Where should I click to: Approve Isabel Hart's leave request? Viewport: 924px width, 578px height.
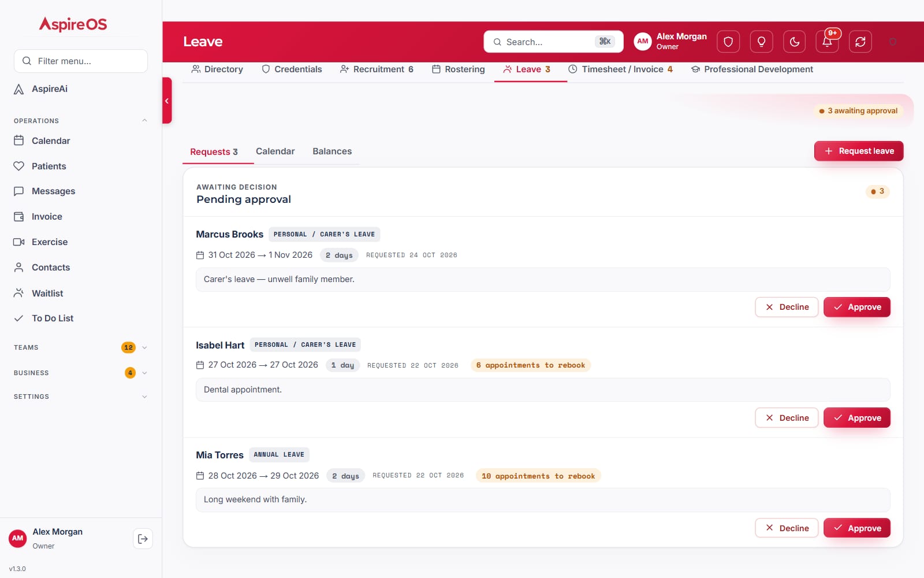tap(857, 418)
